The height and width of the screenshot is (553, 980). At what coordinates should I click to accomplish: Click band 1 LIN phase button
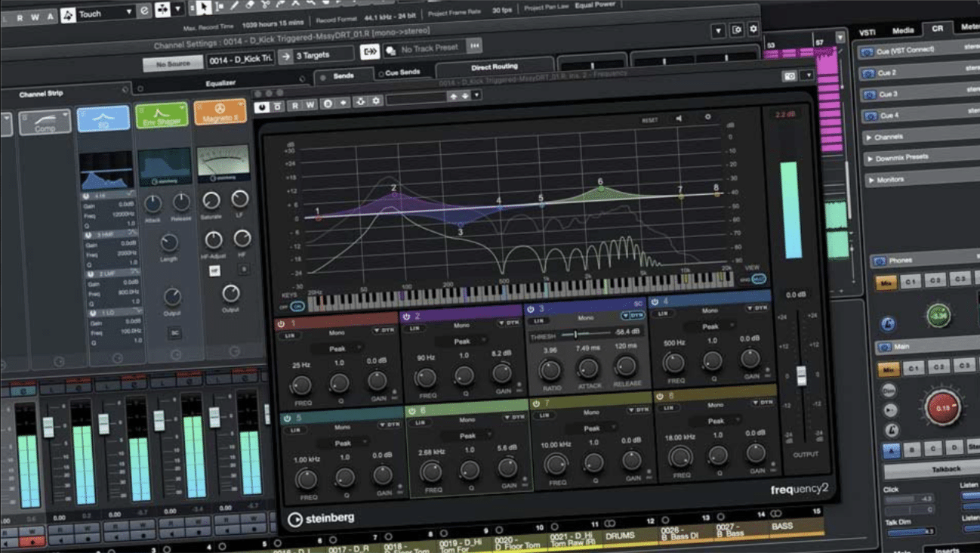coord(290,335)
